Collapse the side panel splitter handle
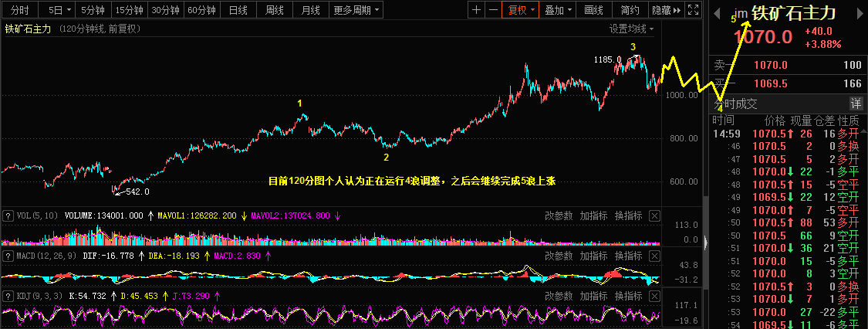The width and height of the screenshot is (868, 329). pyautogui.click(x=706, y=242)
